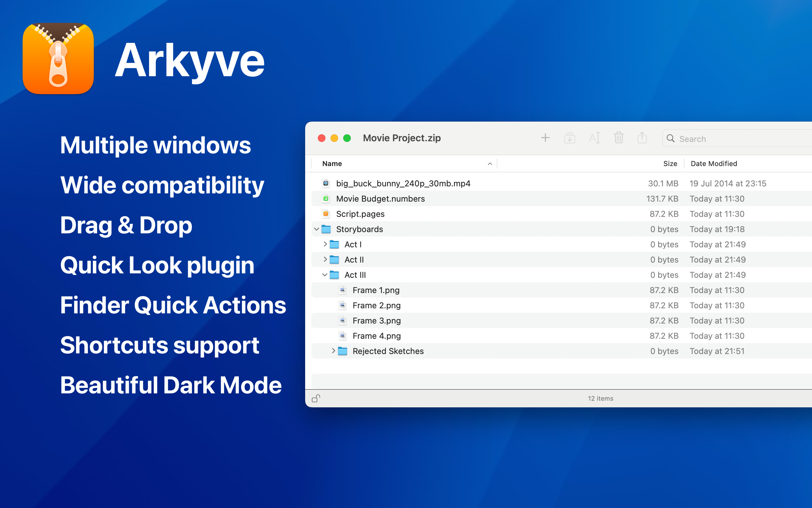This screenshot has height=508, width=812.
Task: Click the Pages file icon for Script
Action: pos(325,214)
